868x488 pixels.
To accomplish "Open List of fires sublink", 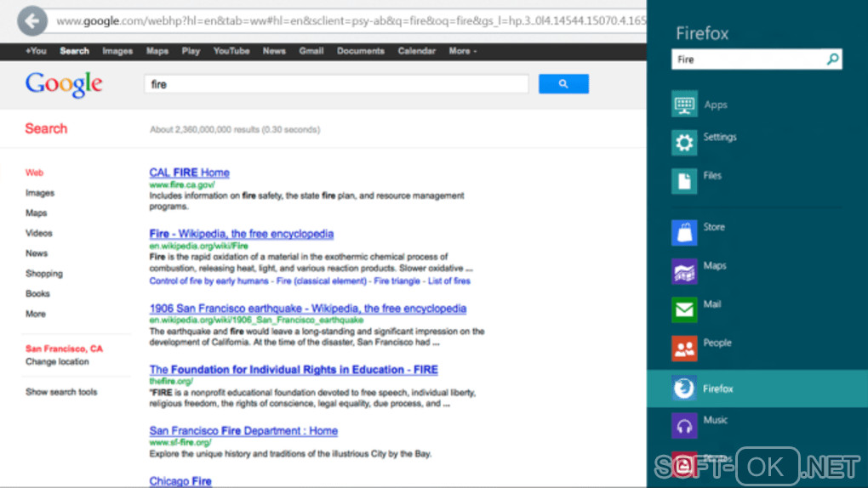I will coord(448,281).
